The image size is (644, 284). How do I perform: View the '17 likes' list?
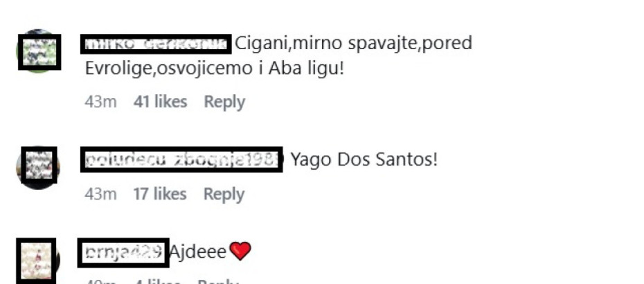[160, 194]
